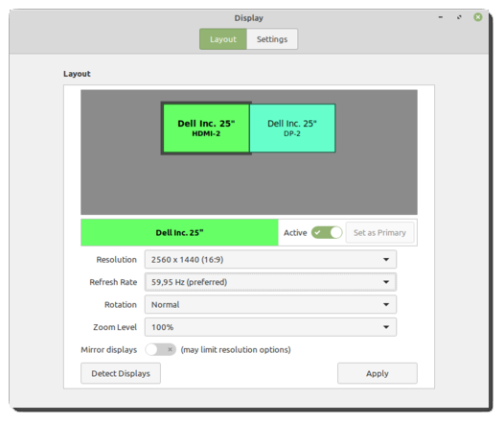
Task: Switch to the Layout tab
Action: pyautogui.click(x=223, y=39)
